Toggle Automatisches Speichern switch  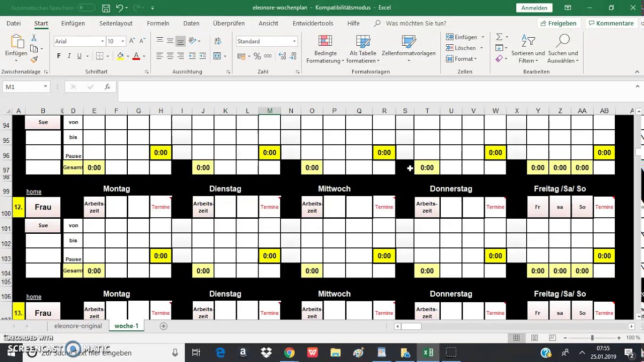click(x=86, y=8)
